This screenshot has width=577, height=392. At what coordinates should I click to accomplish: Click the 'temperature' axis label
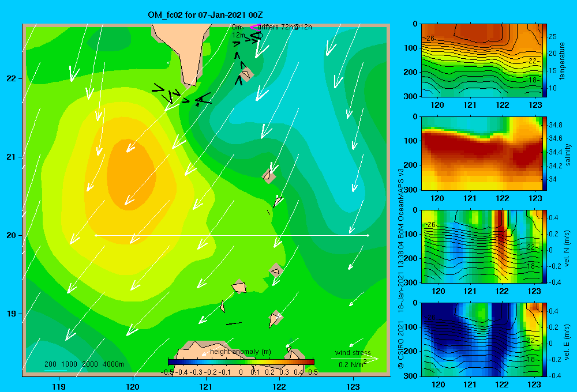tap(562, 61)
